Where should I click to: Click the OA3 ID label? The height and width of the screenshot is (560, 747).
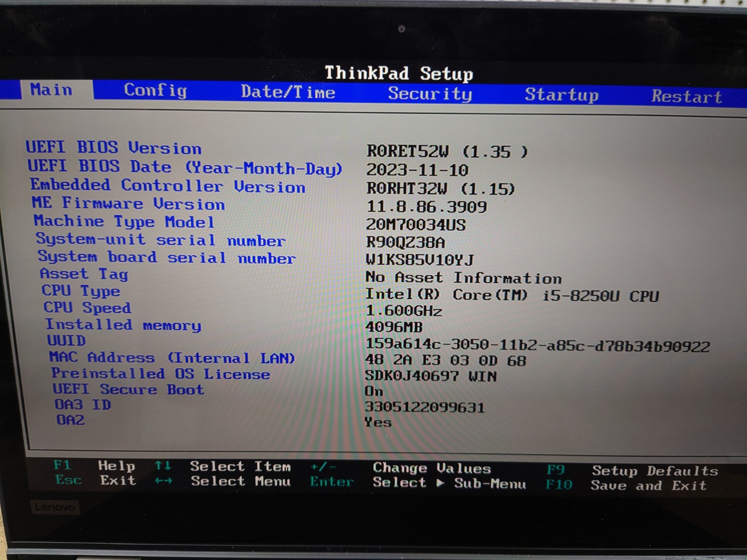click(83, 404)
